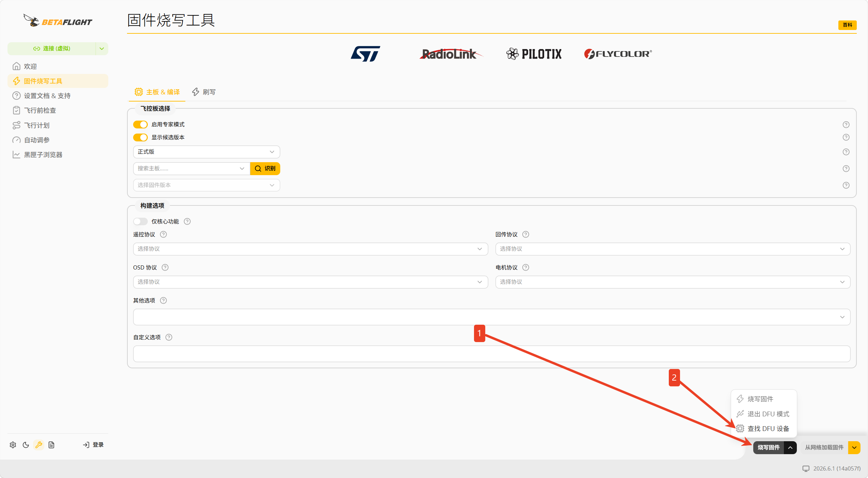Open settings gear icon in sidebar footer
Screen dimensions: 868x478
[x=13, y=445]
